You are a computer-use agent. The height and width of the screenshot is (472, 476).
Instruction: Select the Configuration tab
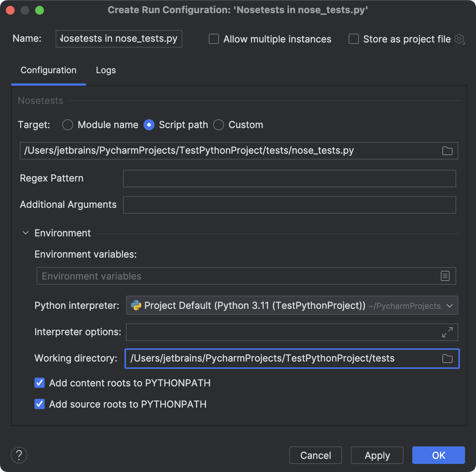[x=48, y=70]
